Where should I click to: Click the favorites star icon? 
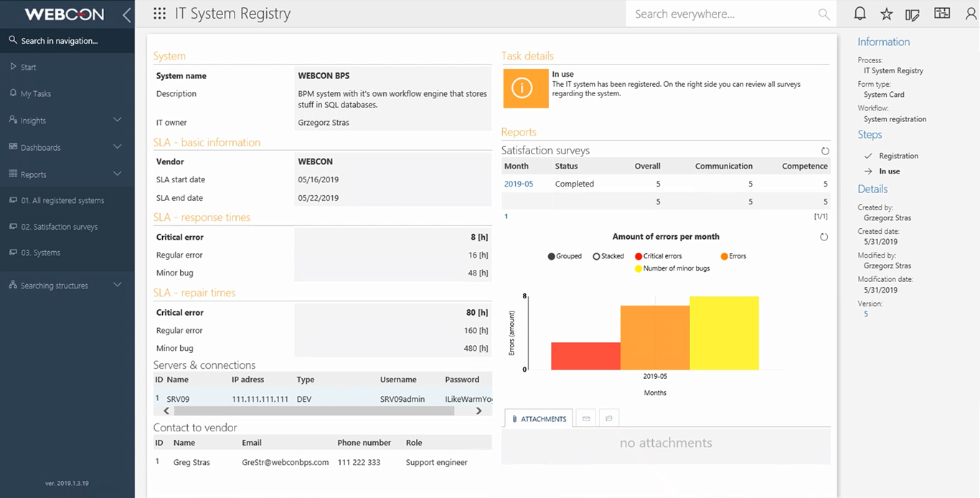pos(887,14)
